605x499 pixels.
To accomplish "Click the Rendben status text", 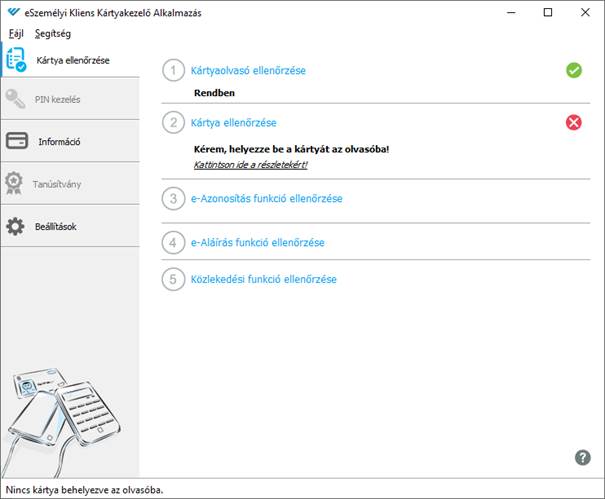I will pyautogui.click(x=214, y=93).
